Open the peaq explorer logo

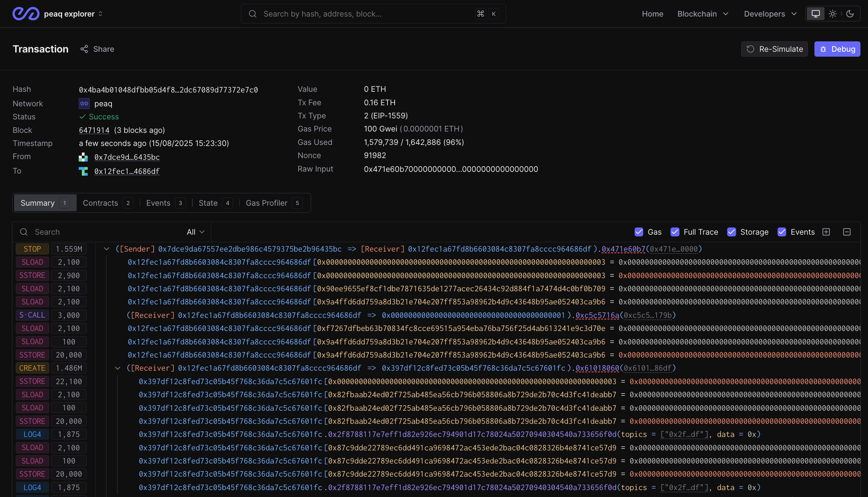point(25,13)
